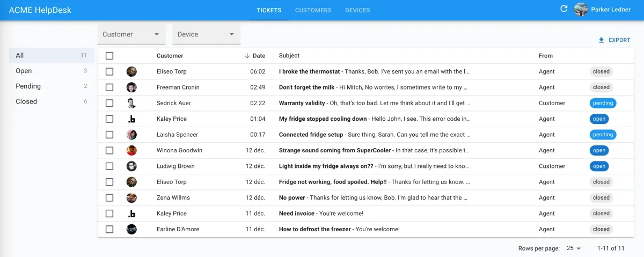Filter tickets by Pending status
Image resolution: width=644 pixels, height=257 pixels.
coord(28,86)
